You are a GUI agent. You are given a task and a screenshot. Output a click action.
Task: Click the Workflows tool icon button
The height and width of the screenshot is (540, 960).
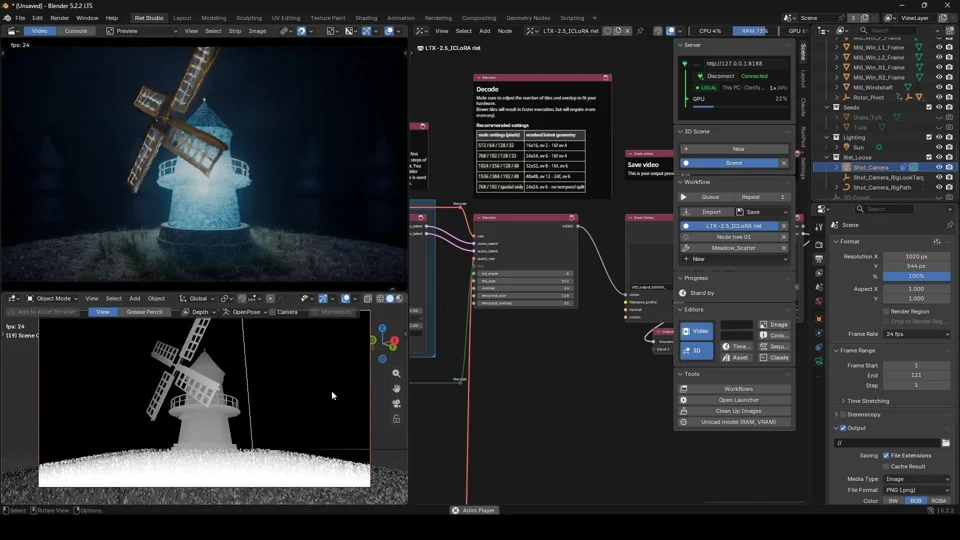click(x=684, y=389)
